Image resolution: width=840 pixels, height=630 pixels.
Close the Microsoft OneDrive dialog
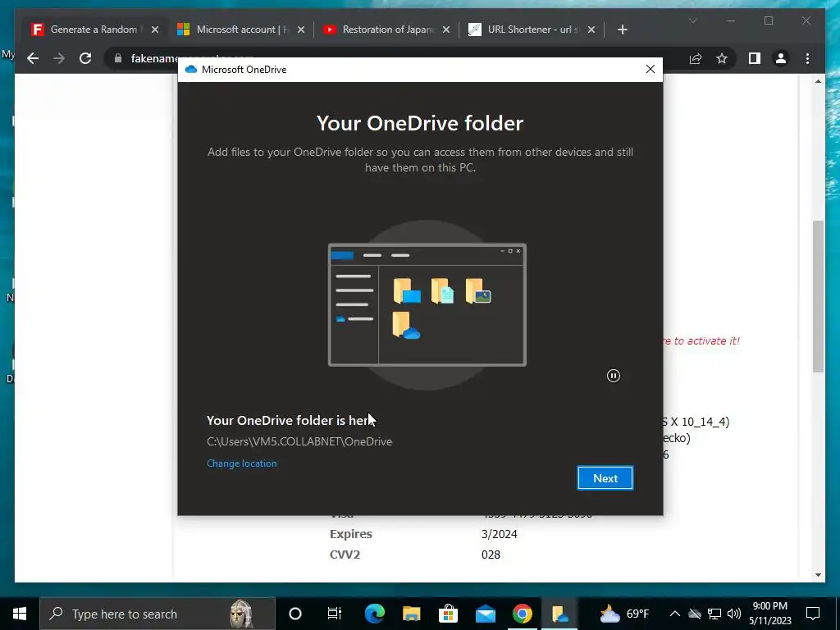[x=651, y=69]
